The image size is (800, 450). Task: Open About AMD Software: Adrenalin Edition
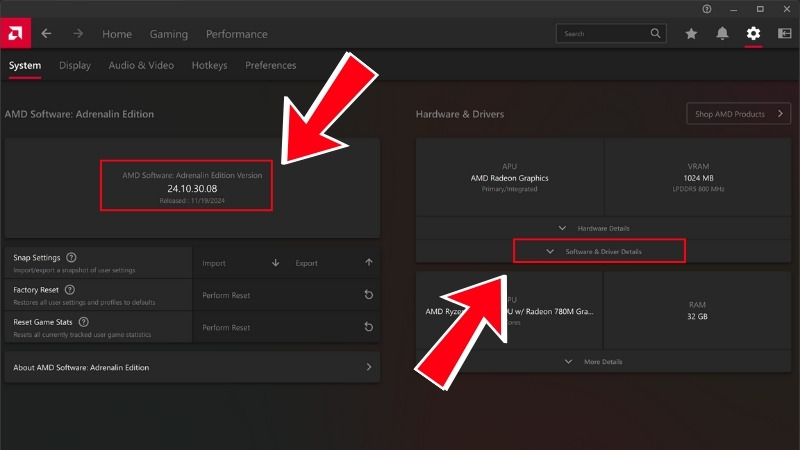point(192,367)
